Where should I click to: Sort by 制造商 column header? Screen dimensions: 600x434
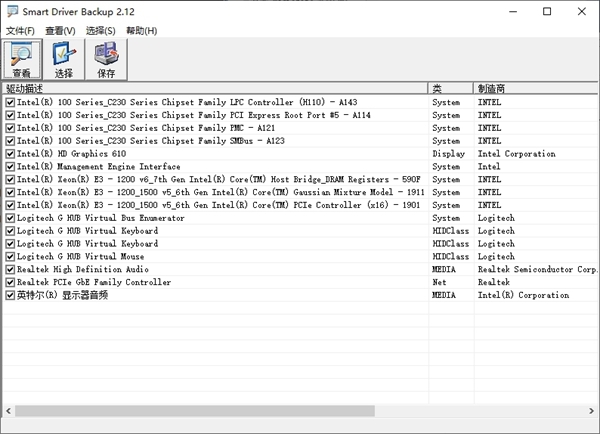pos(536,88)
